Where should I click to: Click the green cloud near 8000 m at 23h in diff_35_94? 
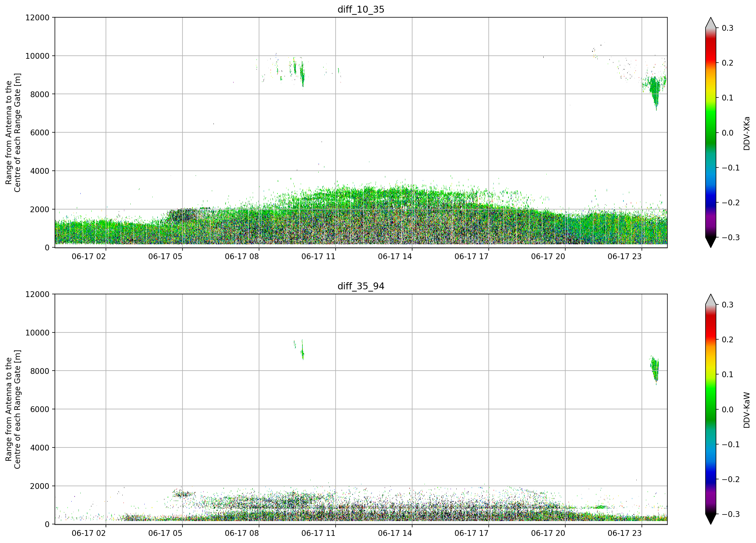click(655, 370)
